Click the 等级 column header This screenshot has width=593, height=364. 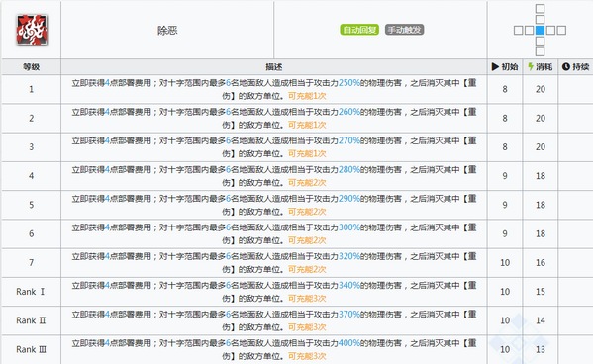click(x=31, y=67)
